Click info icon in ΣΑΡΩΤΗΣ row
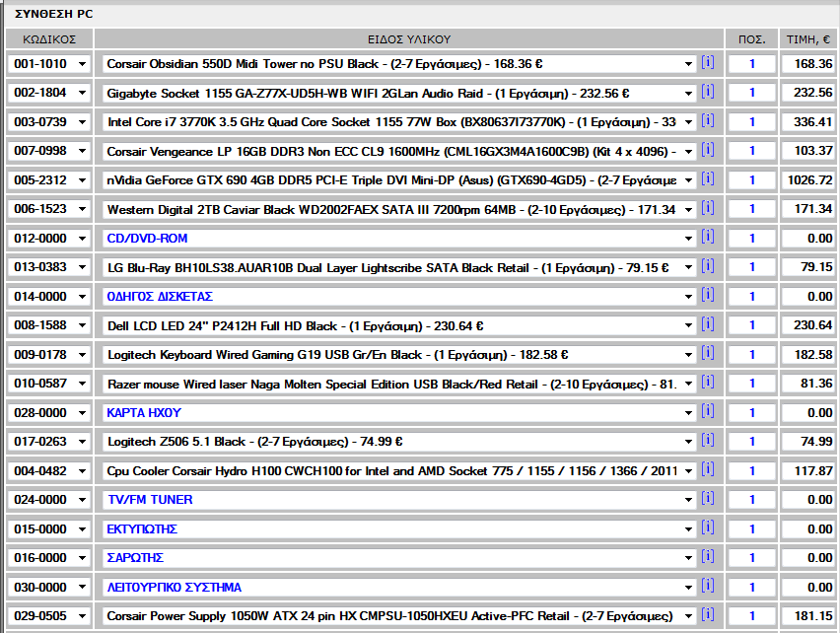 [x=708, y=557]
